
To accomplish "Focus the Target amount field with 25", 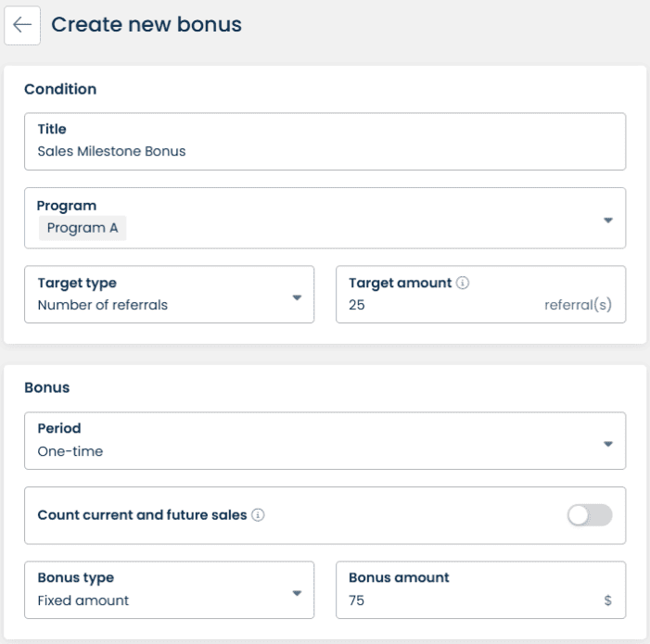I will pos(436,304).
